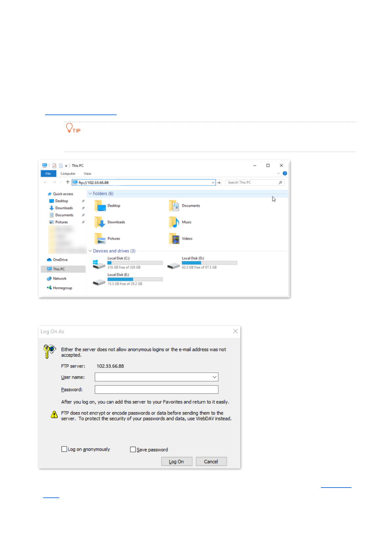Click the 15.3 GB free of 29.2 GB text
Image resolution: width=392 pixels, height=554 pixels.
coord(125,284)
